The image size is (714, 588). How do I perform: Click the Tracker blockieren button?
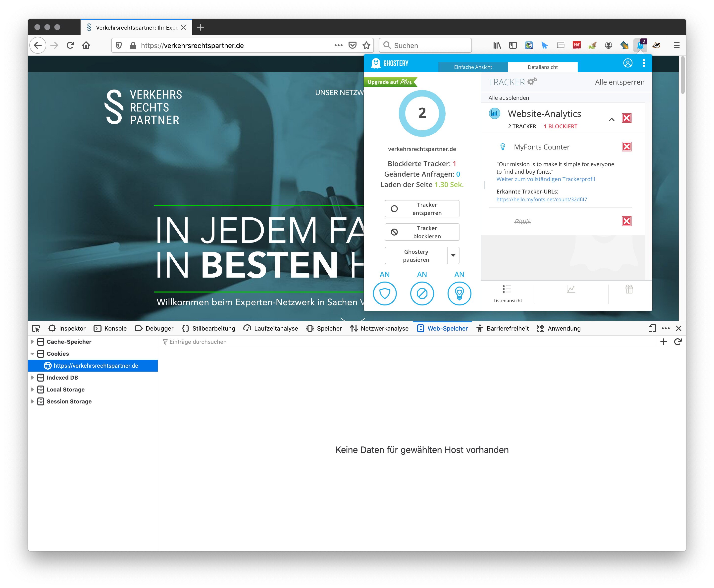[x=422, y=232]
